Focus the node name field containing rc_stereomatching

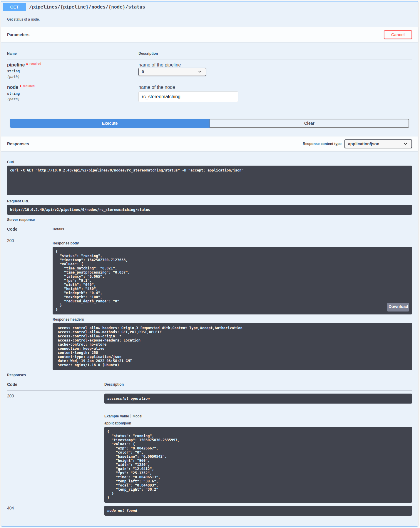pos(188,97)
